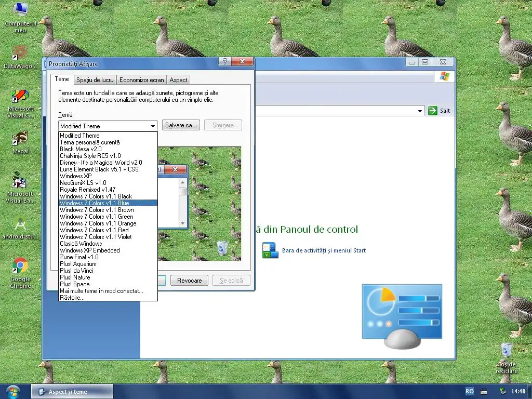This screenshot has height=399, width=532.
Task: Select highlighted Windows 7 Colors v1.1 Blue
Action: (x=108, y=203)
